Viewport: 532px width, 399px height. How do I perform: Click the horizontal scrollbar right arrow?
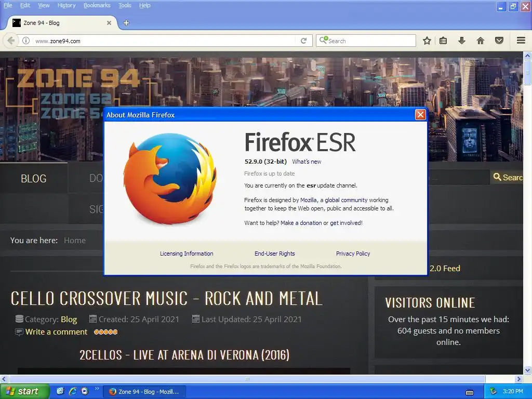519,379
